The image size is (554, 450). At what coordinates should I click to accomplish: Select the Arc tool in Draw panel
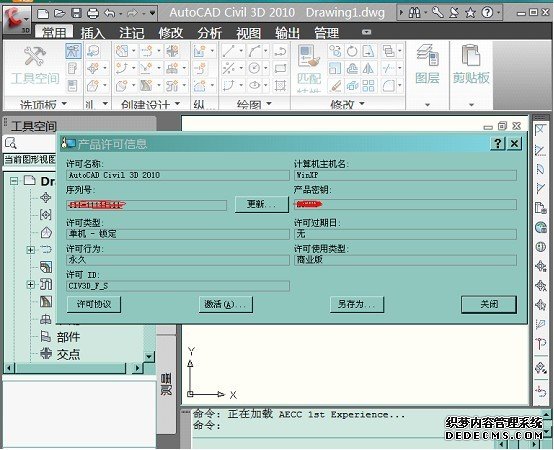pos(254,51)
